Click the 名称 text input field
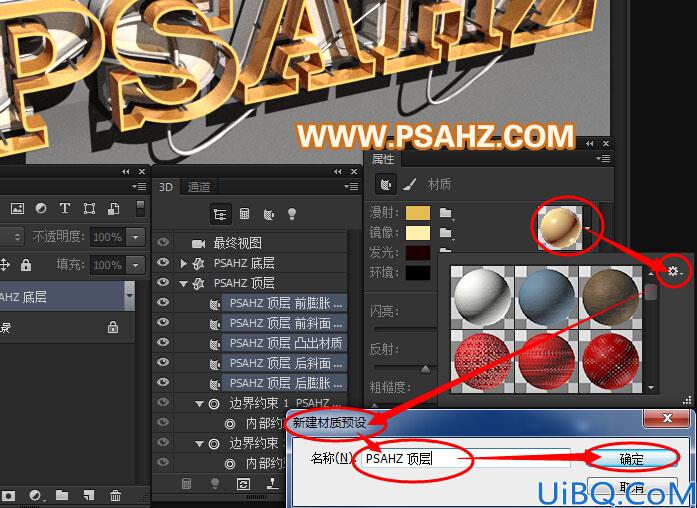697x508 pixels. coord(466,458)
